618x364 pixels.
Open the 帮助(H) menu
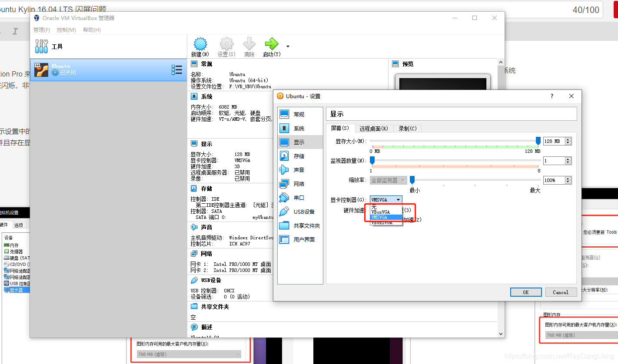coord(92,30)
